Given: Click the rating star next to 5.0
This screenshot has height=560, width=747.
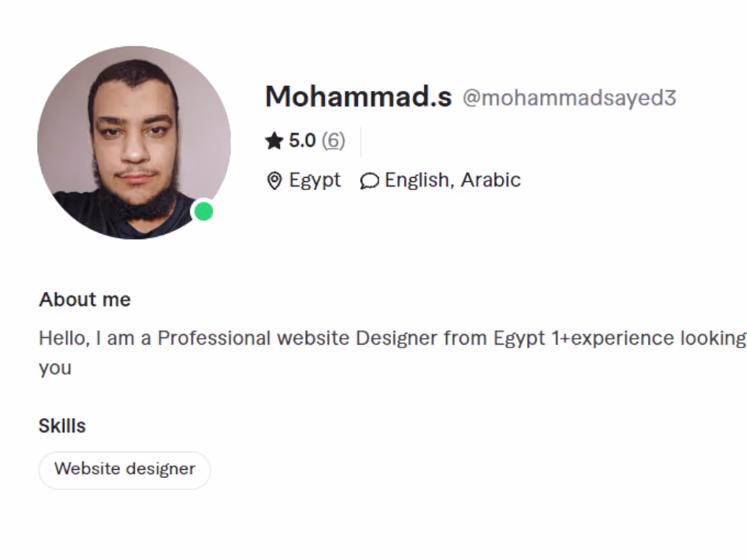Looking at the screenshot, I should 274,141.
